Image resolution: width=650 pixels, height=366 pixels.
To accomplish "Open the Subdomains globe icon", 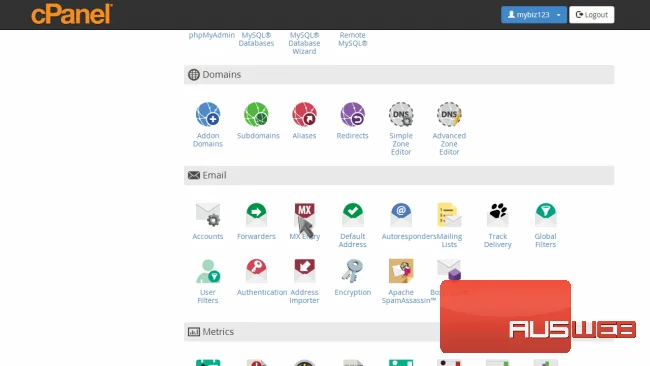I will 256,114.
